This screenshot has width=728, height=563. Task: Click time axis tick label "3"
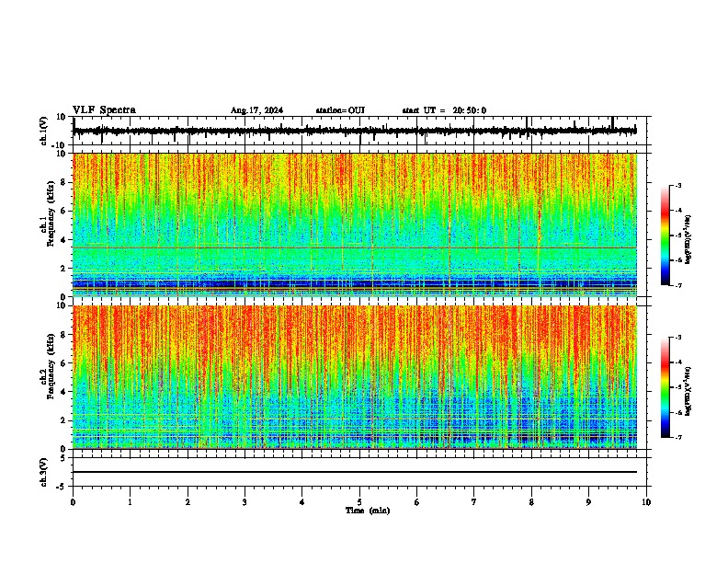pos(245,502)
